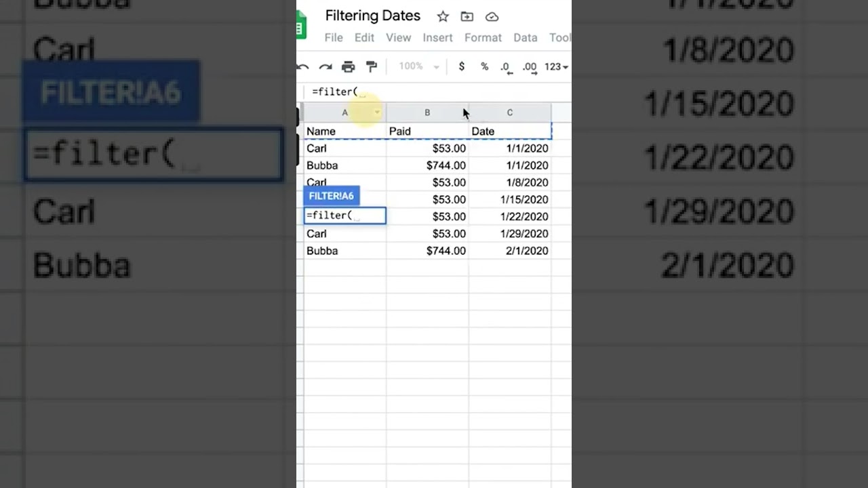The width and height of the screenshot is (868, 488).
Task: Open the 100% zoom dropdown
Action: click(419, 66)
